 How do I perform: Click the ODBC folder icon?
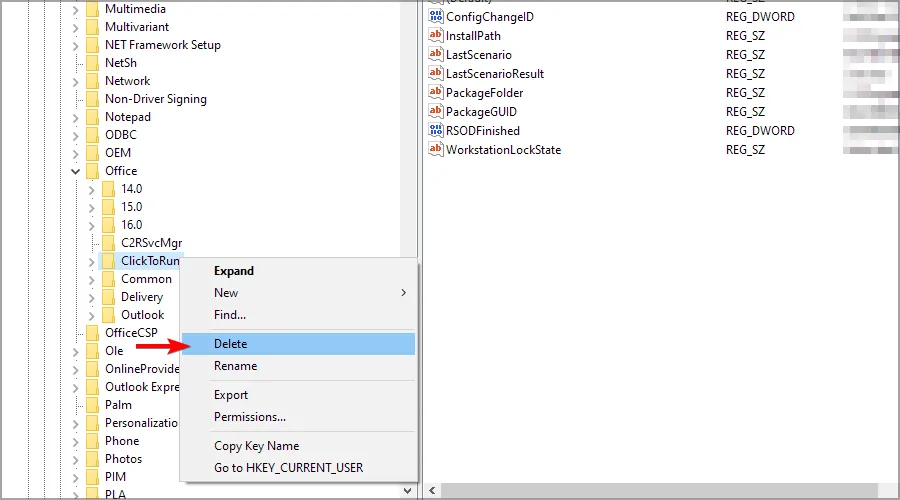coord(92,135)
